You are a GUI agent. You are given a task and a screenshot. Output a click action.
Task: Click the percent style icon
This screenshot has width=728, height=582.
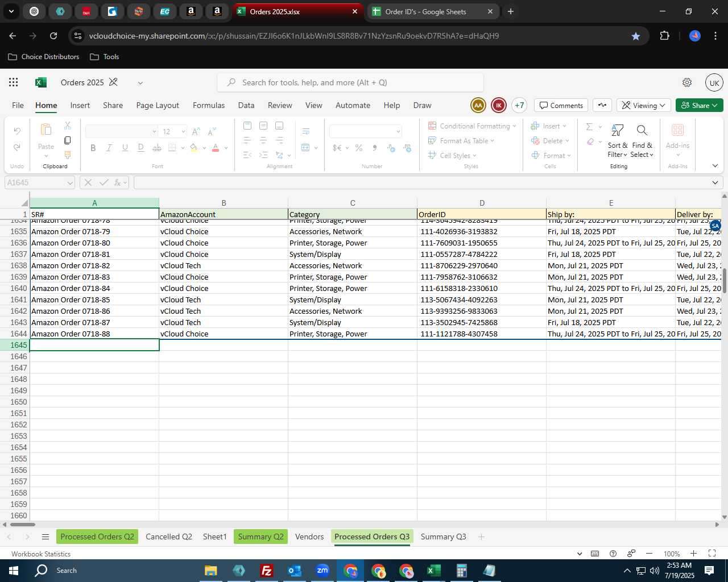(x=359, y=148)
